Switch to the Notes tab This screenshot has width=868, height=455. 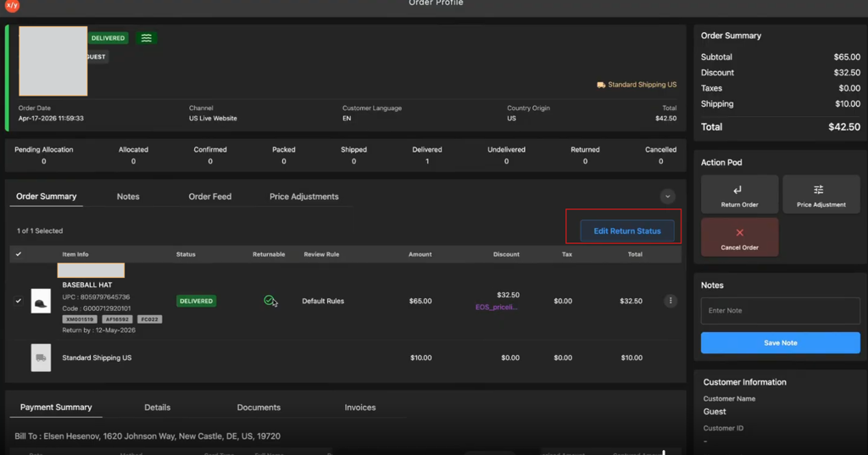point(128,197)
